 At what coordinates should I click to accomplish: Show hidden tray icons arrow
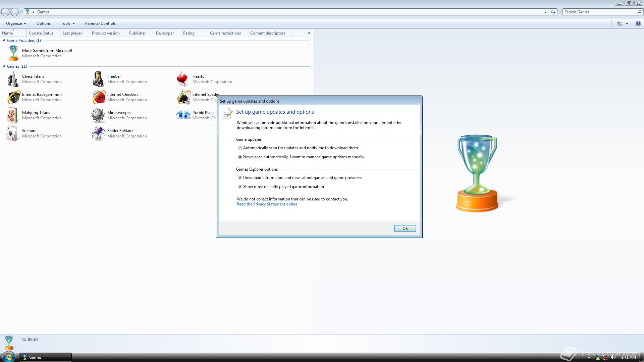pyautogui.click(x=588, y=357)
